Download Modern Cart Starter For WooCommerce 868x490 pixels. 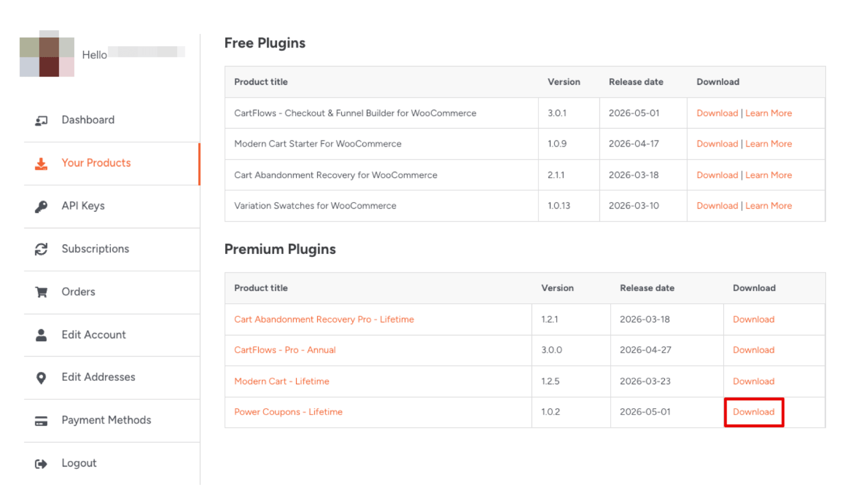(717, 144)
